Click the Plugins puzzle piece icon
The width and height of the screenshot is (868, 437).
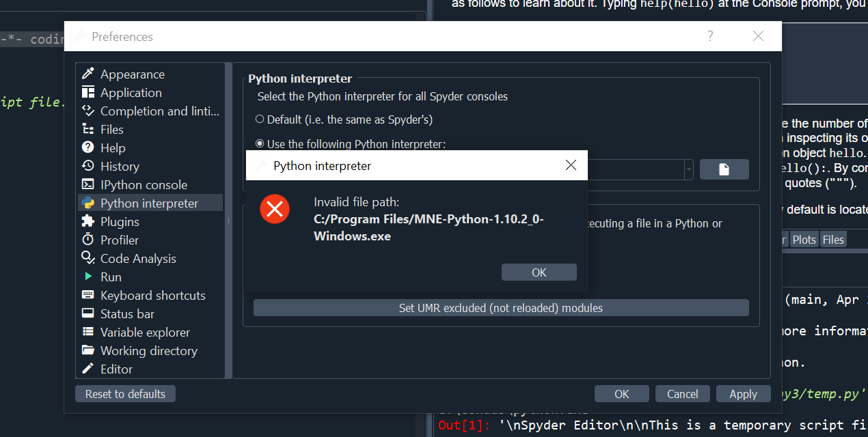pyautogui.click(x=87, y=221)
